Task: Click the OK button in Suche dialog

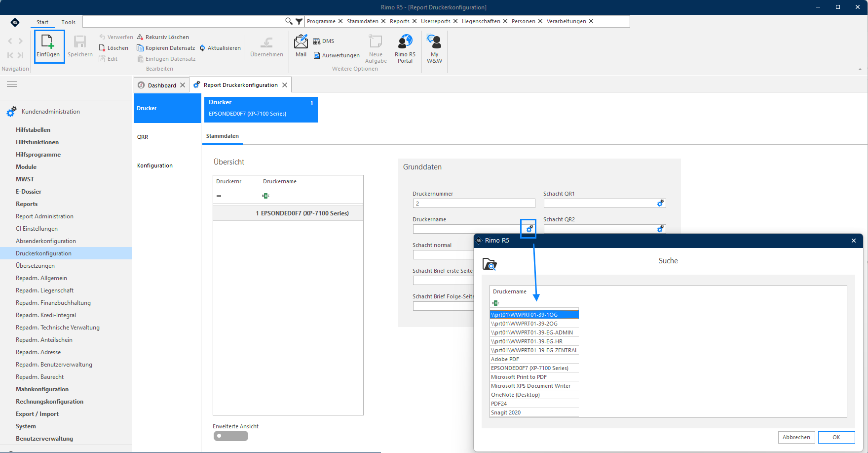Action: coord(836,437)
